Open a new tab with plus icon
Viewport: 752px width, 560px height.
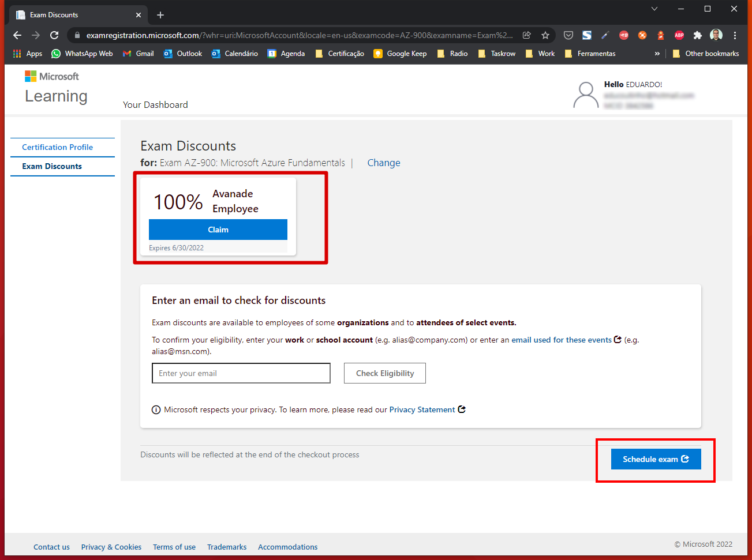160,15
